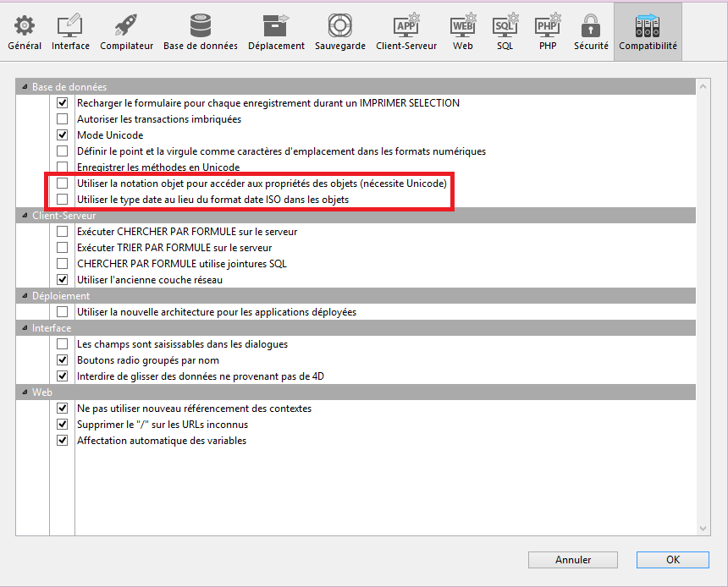Screen dimensions: 728x587
Task: Uncheck Mode Unicode
Action: coord(62,135)
